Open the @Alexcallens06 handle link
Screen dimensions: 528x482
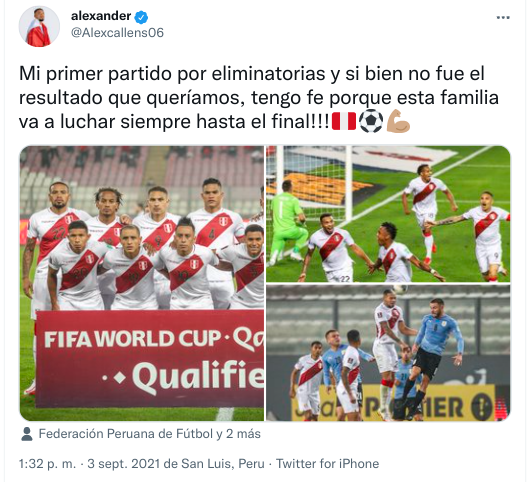[117, 33]
